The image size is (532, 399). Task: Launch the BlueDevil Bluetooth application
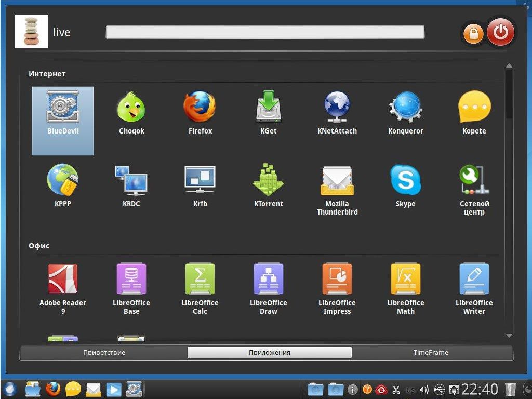[63, 121]
